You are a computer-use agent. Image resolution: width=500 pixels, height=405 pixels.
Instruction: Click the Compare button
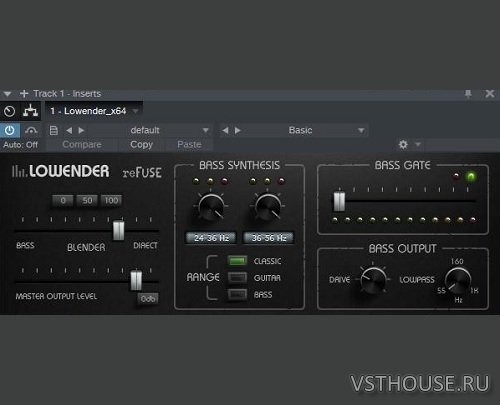click(82, 145)
